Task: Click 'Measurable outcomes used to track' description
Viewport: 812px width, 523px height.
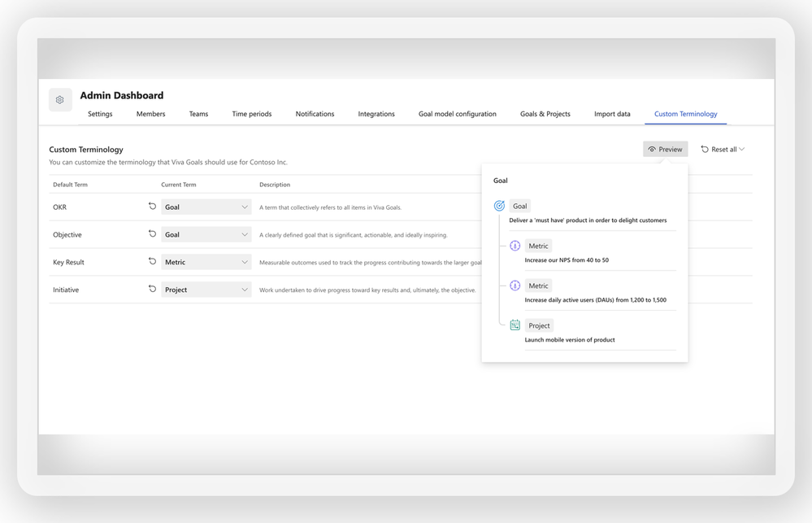Action: 371,262
